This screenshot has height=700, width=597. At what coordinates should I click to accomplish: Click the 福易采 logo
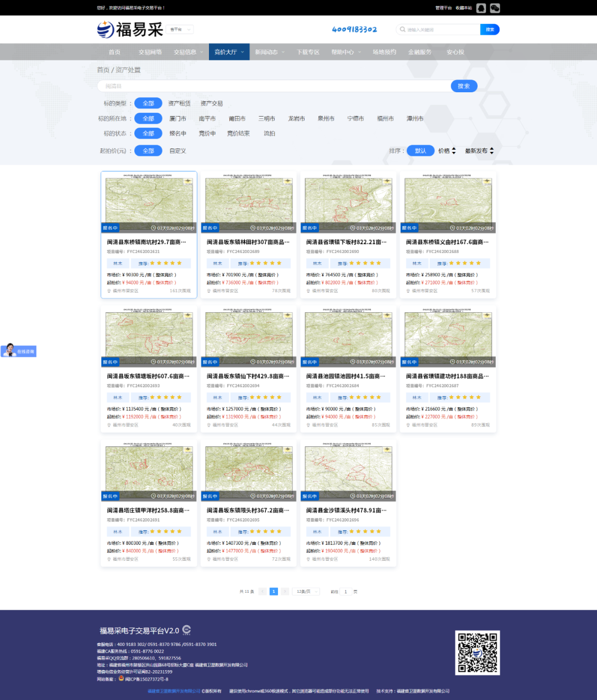pyautogui.click(x=130, y=29)
